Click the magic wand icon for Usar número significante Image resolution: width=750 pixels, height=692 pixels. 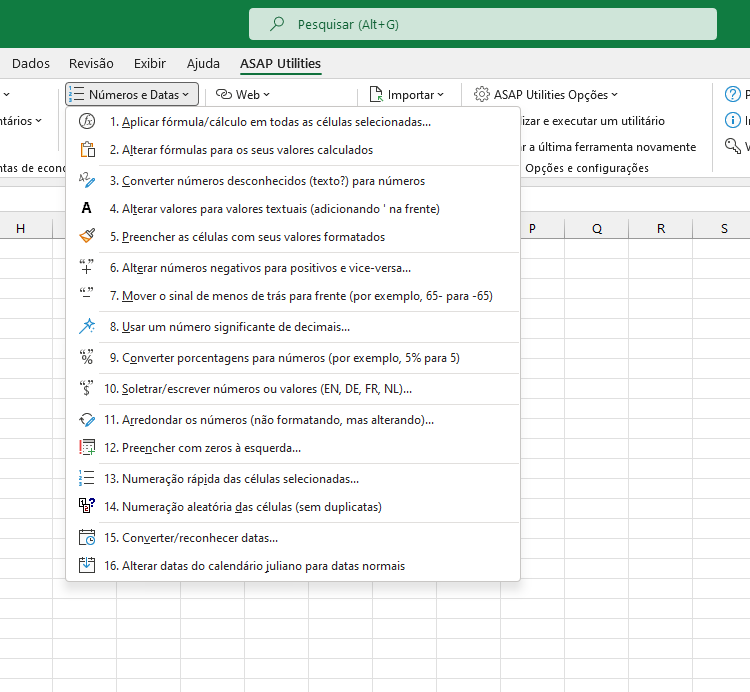(87, 326)
